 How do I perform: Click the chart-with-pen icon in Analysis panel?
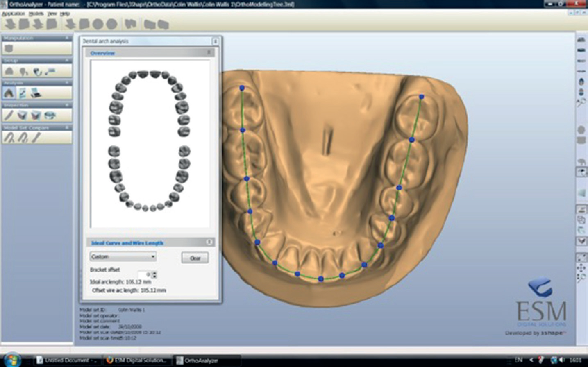click(23, 93)
